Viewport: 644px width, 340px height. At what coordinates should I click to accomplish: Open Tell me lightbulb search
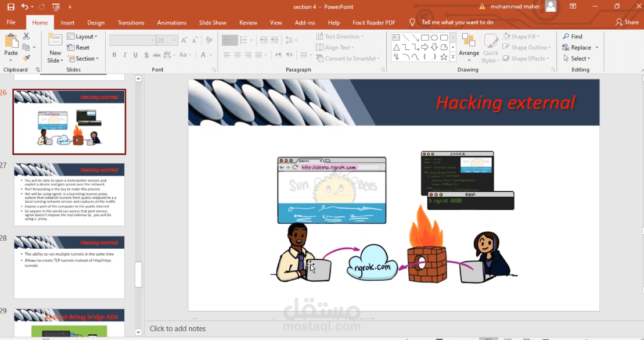(412, 22)
